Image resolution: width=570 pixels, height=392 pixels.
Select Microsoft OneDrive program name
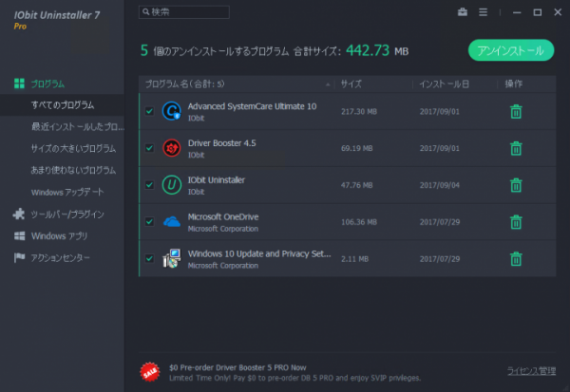pyautogui.click(x=223, y=217)
